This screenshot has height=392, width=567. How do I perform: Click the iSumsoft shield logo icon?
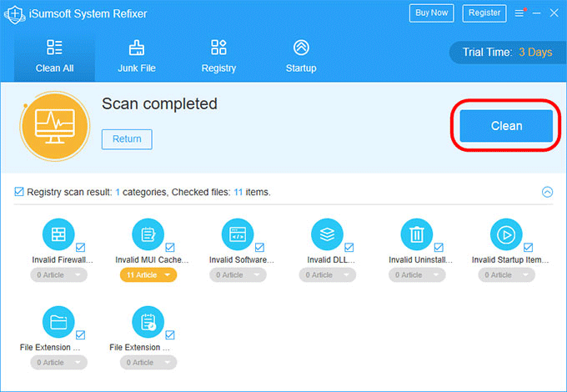[14, 14]
